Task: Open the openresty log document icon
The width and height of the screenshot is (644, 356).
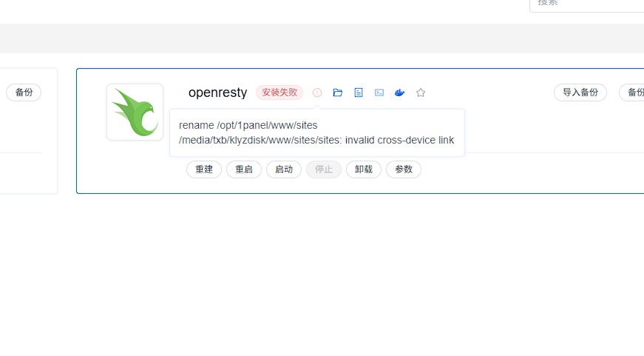Action: coord(359,93)
